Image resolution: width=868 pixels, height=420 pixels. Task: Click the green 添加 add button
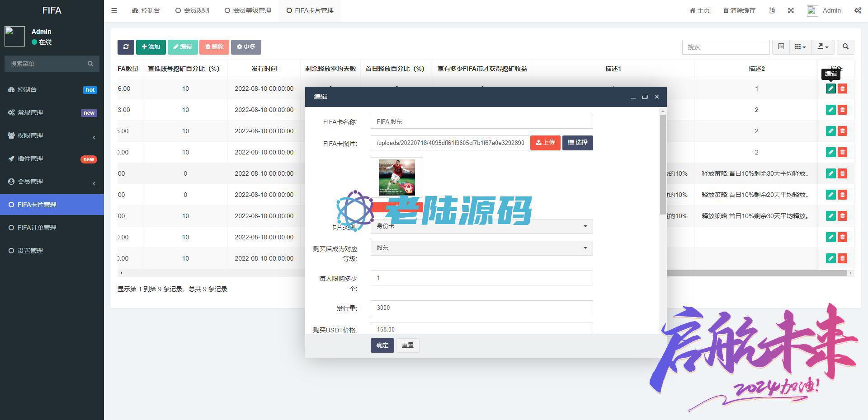[x=151, y=47]
